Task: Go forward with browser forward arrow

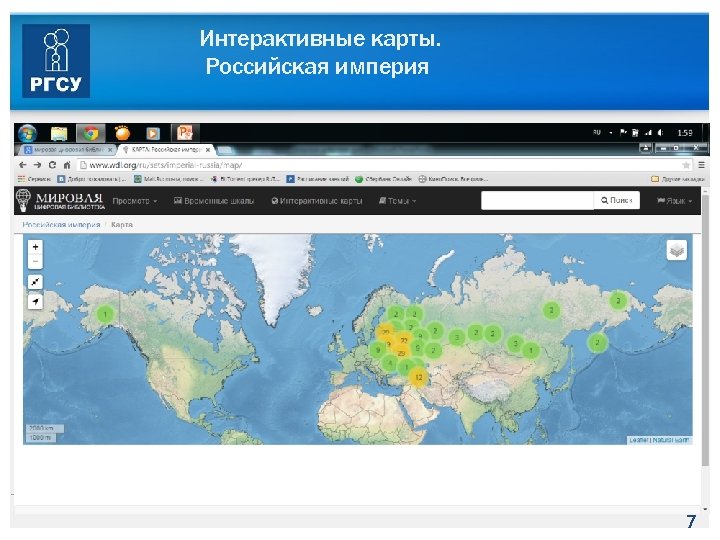Action: (38, 165)
